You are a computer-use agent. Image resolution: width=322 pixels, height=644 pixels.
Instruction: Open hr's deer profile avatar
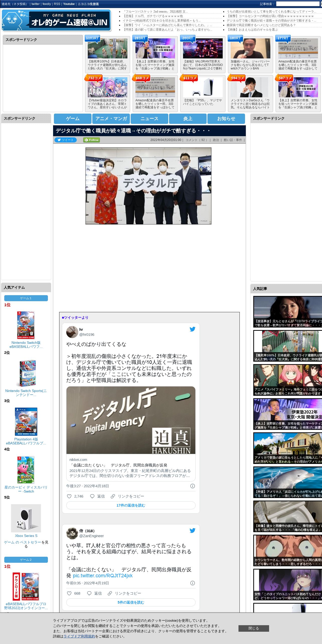(x=72, y=332)
